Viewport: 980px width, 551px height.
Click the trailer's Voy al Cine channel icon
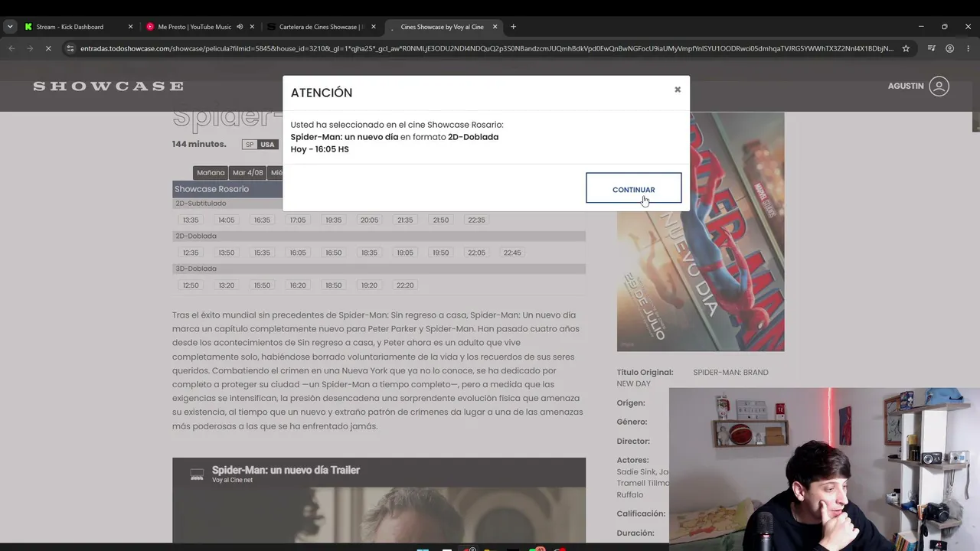click(197, 474)
